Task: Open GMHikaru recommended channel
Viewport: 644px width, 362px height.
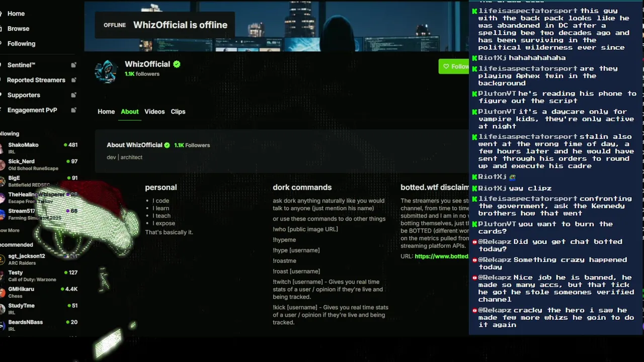Action: 39,293
